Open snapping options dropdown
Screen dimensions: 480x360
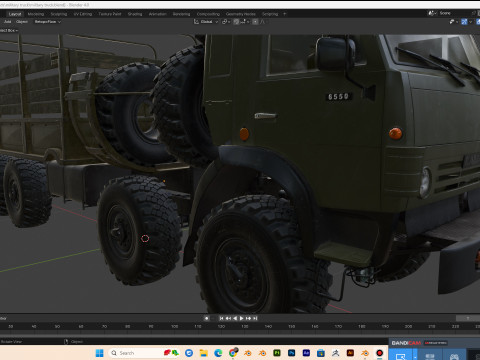pos(244,22)
